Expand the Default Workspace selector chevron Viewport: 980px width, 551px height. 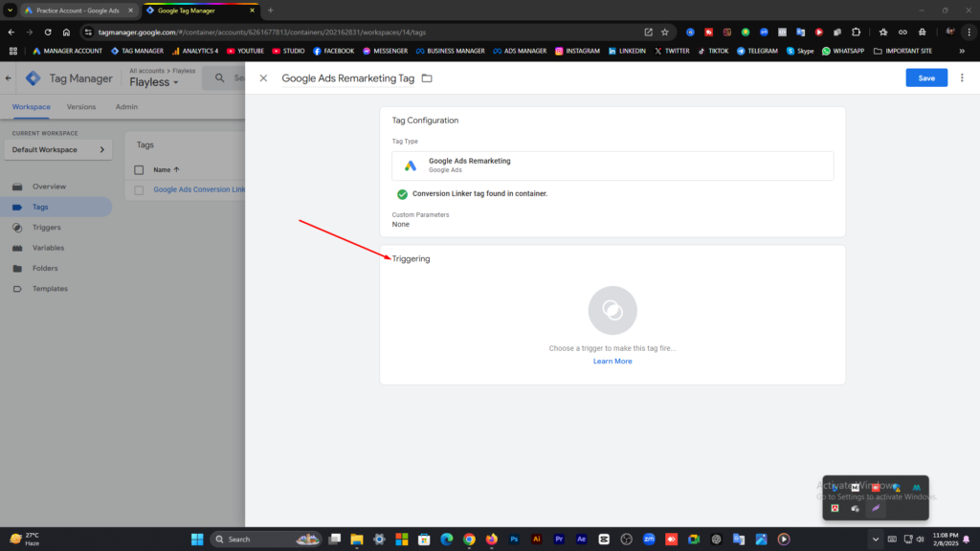(102, 150)
